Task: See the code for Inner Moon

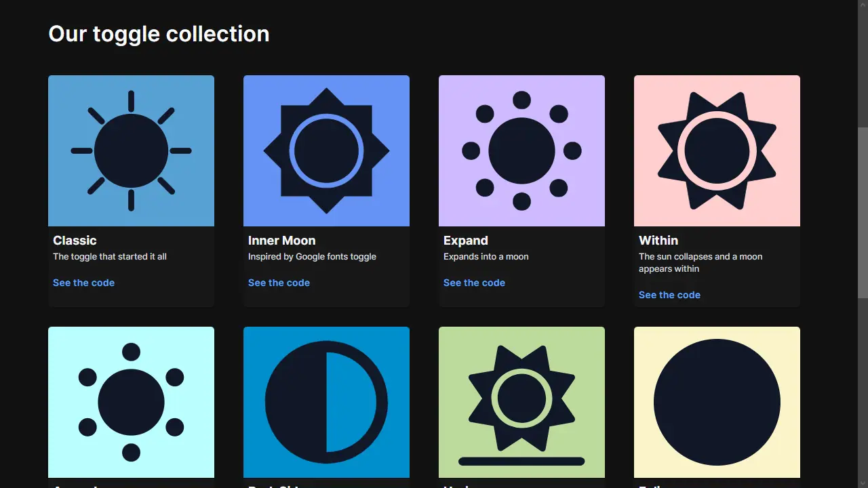Action: [x=279, y=283]
